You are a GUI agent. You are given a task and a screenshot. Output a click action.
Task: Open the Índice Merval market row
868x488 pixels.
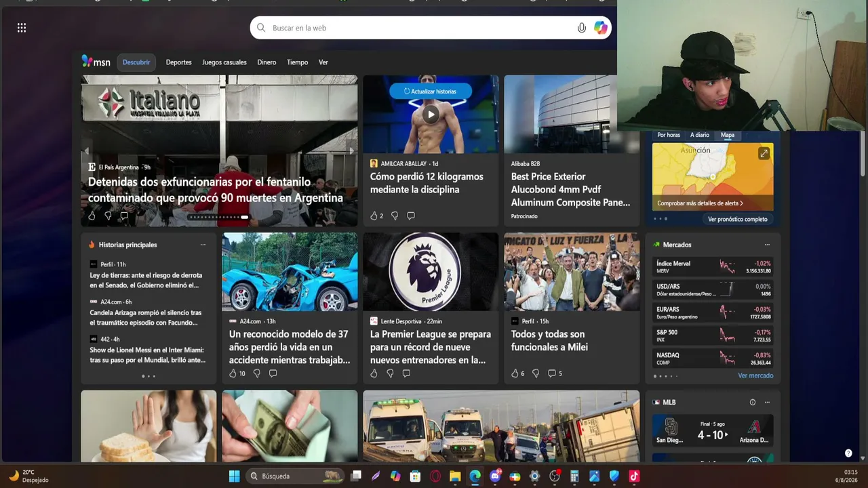[713, 267]
